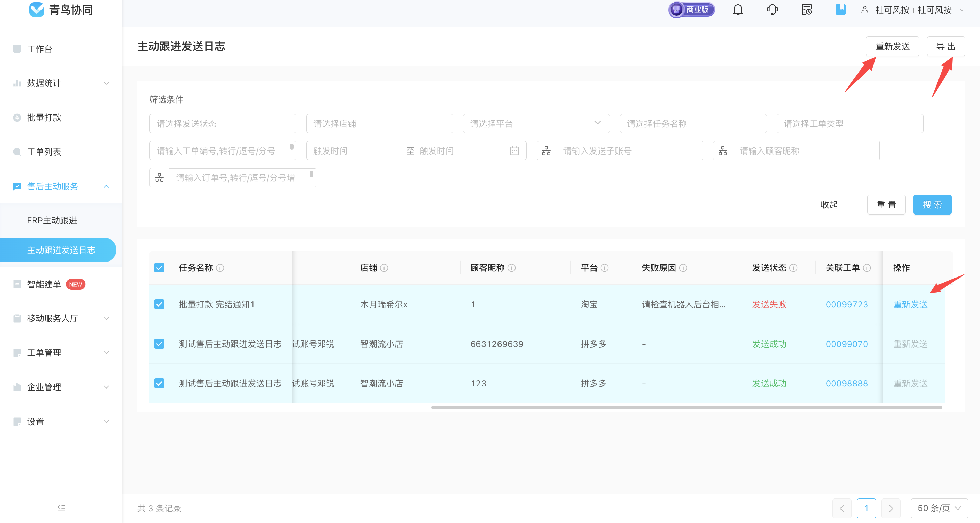Expand the 工单管理 sidebar menu

[x=61, y=352]
